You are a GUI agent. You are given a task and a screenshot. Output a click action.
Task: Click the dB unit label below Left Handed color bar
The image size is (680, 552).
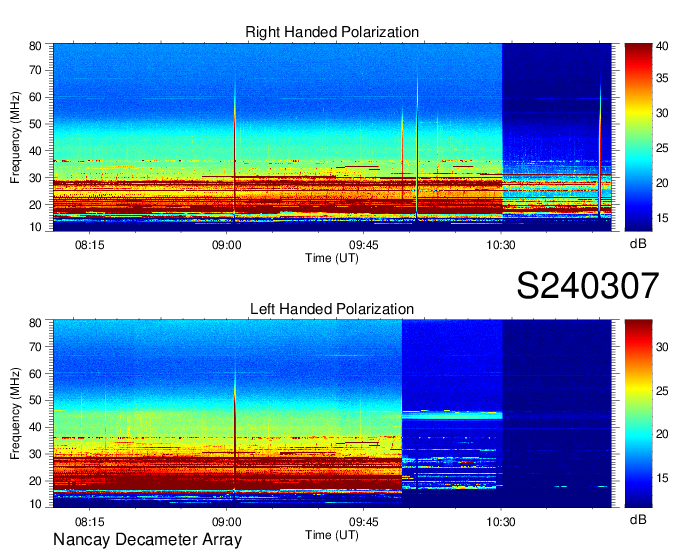(638, 519)
